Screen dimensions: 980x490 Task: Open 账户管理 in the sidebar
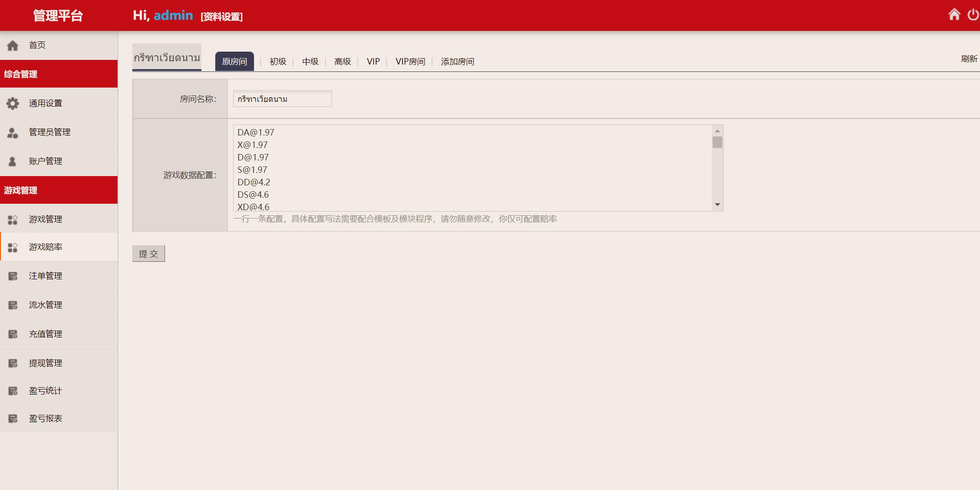pyautogui.click(x=59, y=161)
